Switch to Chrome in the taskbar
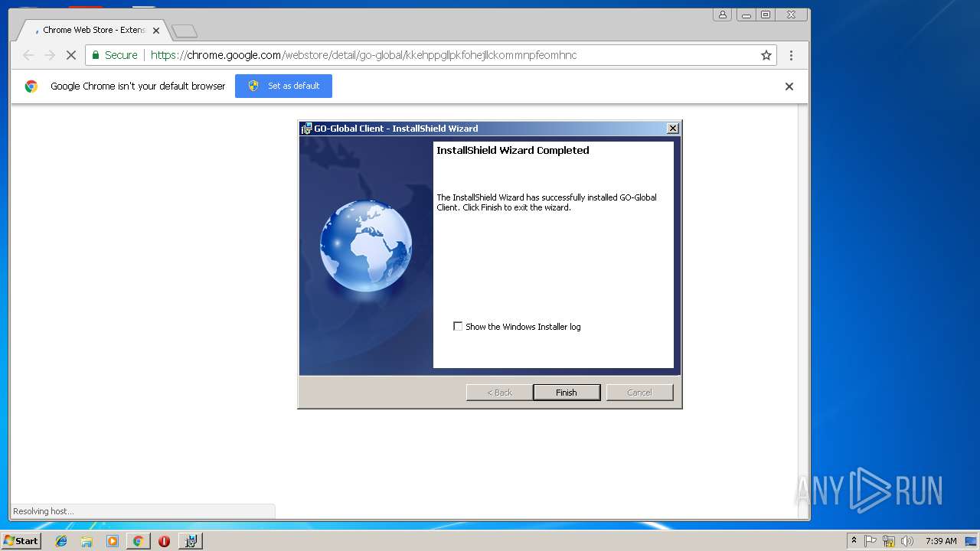The height and width of the screenshot is (551, 980). [138, 541]
